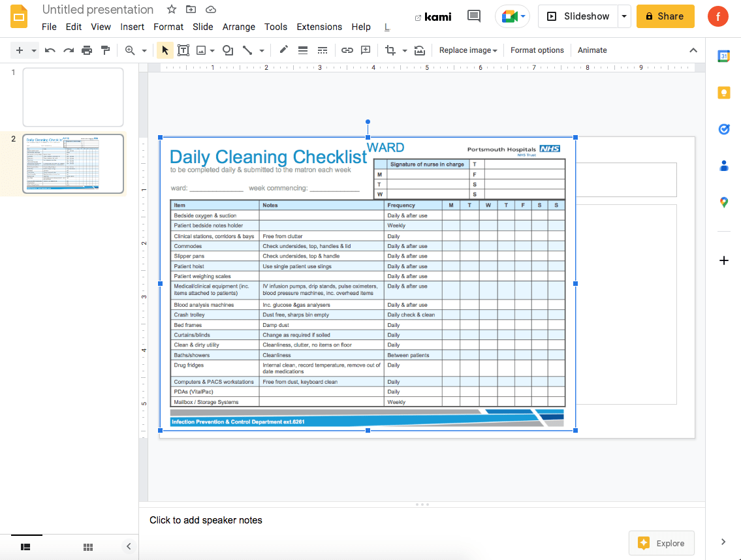This screenshot has width=741, height=560.
Task: Open Google Calendar in the side panel
Action: pos(723,56)
